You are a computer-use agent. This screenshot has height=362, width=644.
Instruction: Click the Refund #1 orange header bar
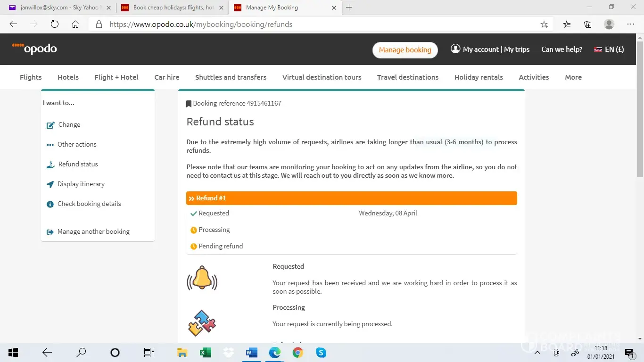[x=352, y=198]
